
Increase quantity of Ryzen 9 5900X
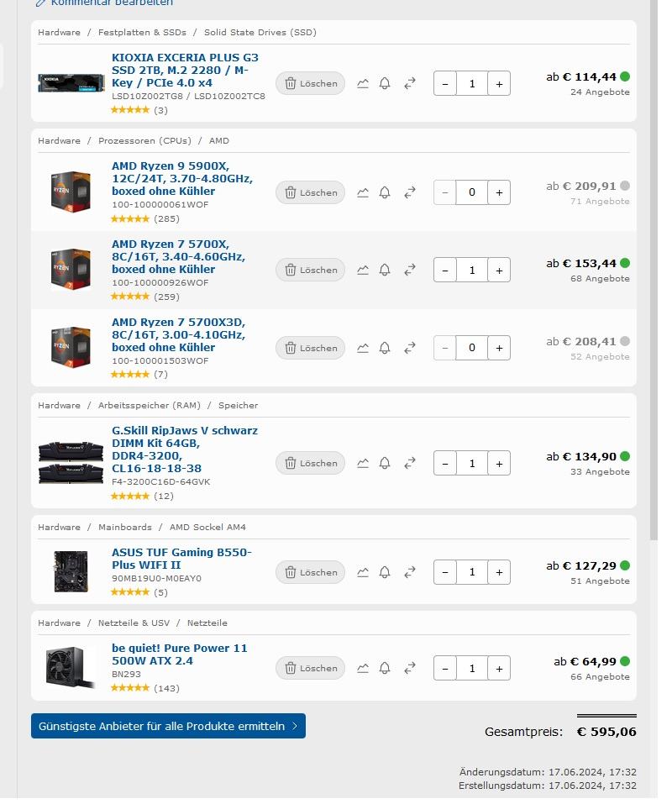499,192
